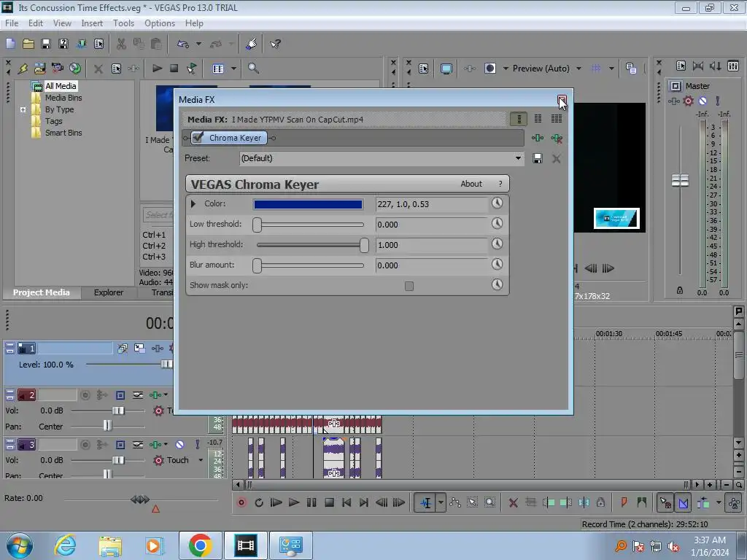
Task: Toggle the Chroma Keyer enable checkbox
Action: pyautogui.click(x=198, y=138)
